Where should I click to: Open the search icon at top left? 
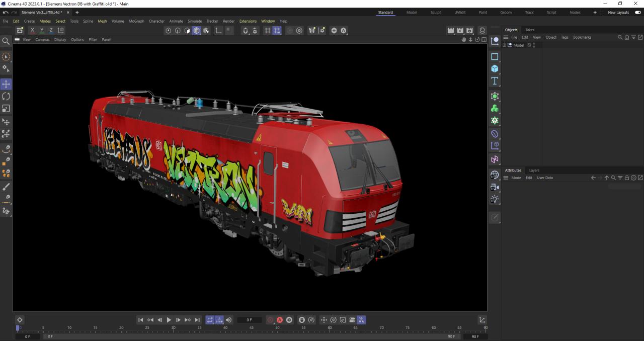(x=6, y=41)
